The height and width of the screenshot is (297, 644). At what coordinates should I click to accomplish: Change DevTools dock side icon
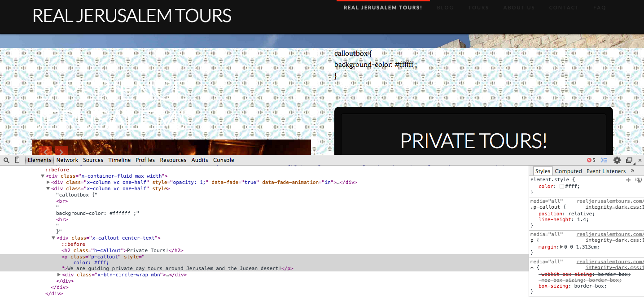(629, 160)
